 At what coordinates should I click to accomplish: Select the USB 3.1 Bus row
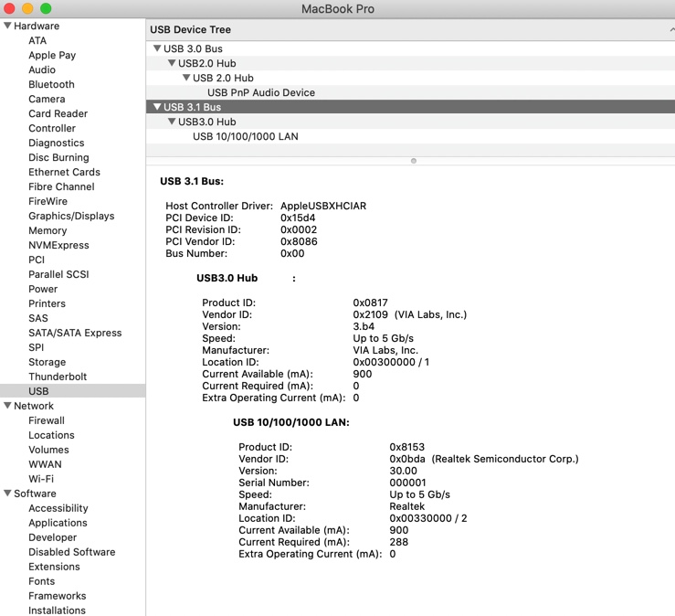[410, 107]
